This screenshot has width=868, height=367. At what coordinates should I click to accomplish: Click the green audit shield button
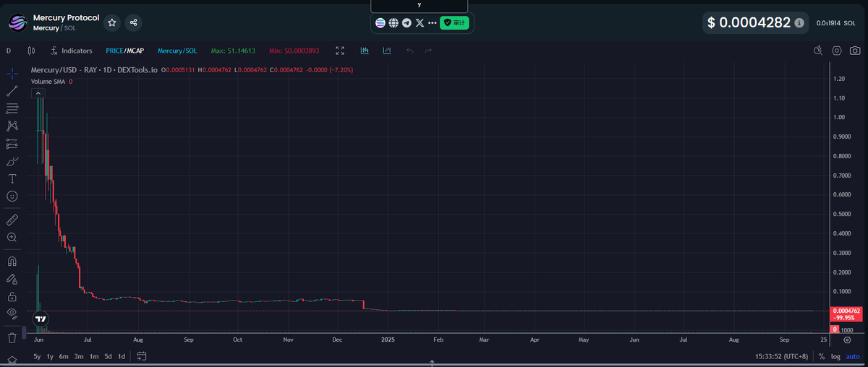pyautogui.click(x=454, y=23)
